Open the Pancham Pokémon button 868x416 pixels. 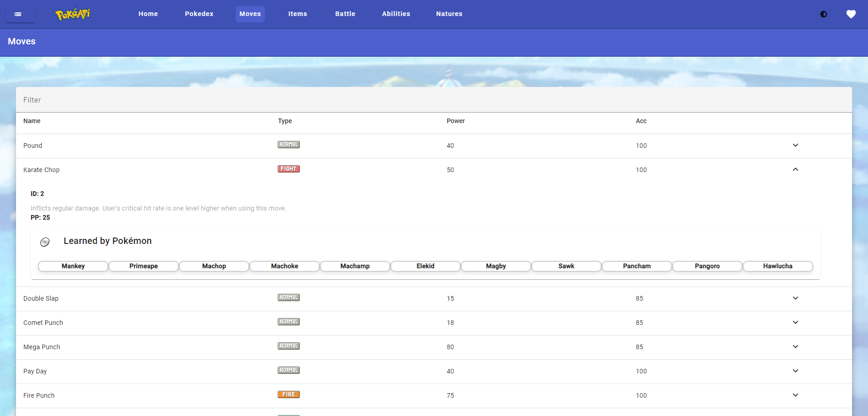637,266
